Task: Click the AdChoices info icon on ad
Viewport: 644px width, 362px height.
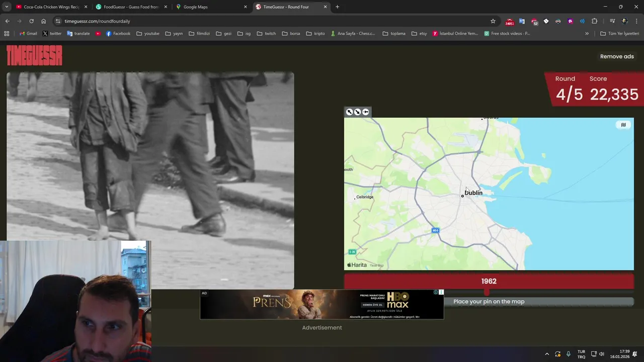Action: (436, 292)
